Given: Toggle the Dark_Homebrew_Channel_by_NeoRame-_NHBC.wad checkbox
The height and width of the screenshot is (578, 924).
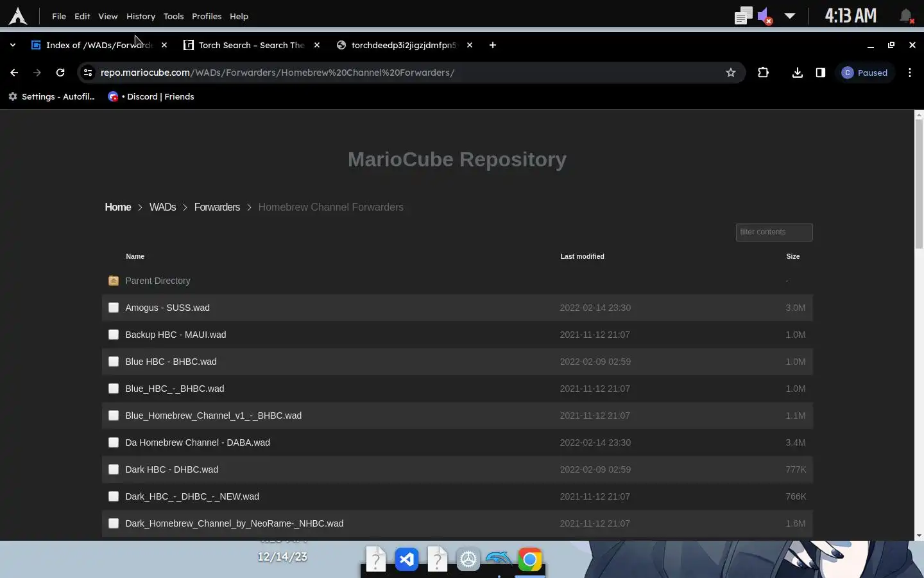Looking at the screenshot, I should click(x=114, y=523).
